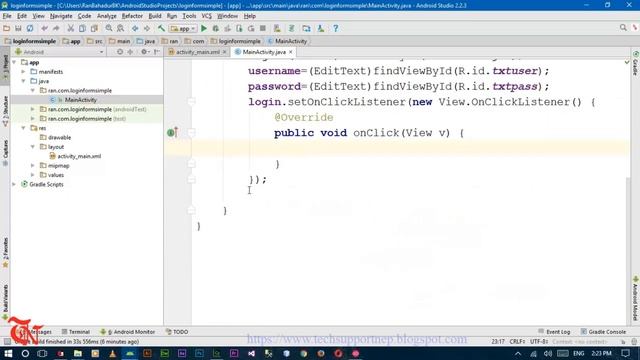Click the Stop square toolbar icon
The width and height of the screenshot is (640, 360).
pos(263,28)
